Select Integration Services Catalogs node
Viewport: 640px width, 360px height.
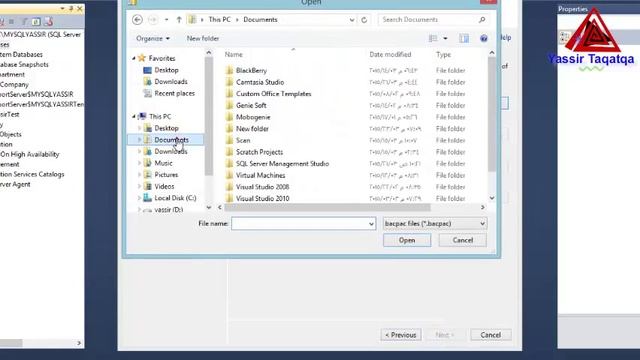click(x=32, y=174)
